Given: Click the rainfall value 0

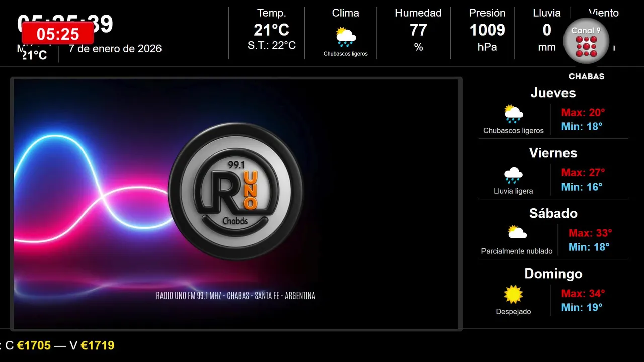Looking at the screenshot, I should click(x=547, y=30).
